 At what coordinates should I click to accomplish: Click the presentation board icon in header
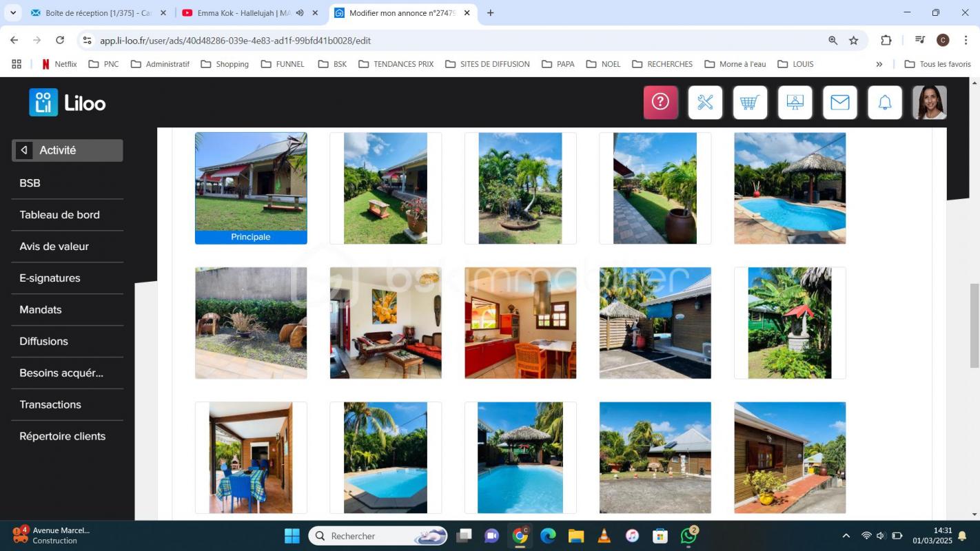click(795, 103)
